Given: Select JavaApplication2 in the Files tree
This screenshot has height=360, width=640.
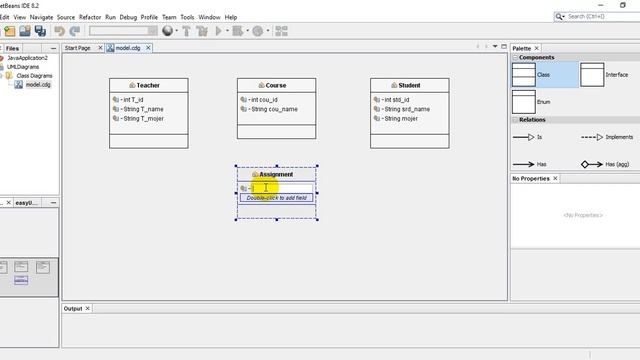Looking at the screenshot, I should 27,58.
